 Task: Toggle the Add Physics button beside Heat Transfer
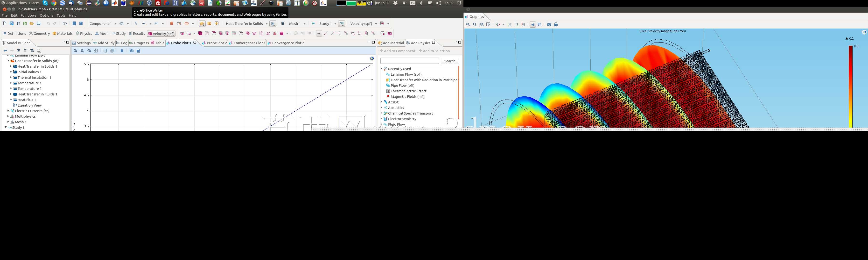click(x=273, y=24)
